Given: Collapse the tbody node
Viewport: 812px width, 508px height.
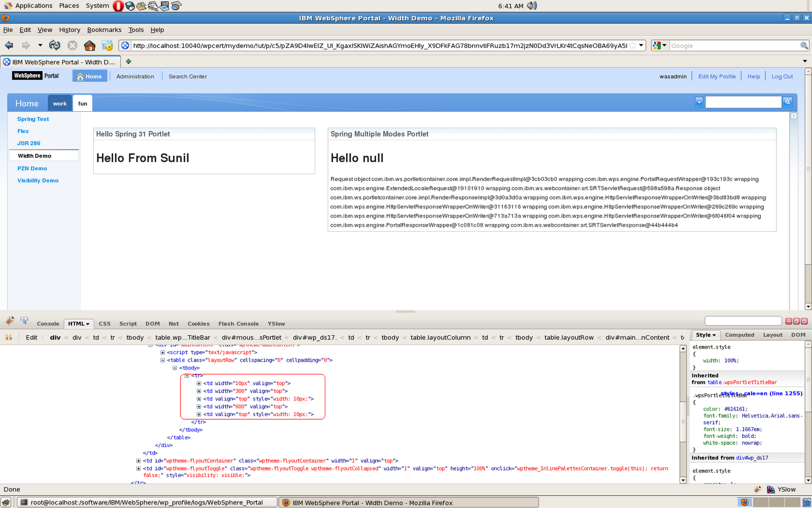Looking at the screenshot, I should 175,368.
